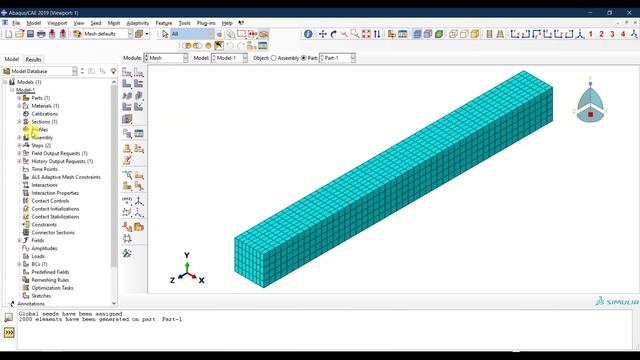The width and height of the screenshot is (640, 360).
Task: Click the Print icon
Action: 41,34
